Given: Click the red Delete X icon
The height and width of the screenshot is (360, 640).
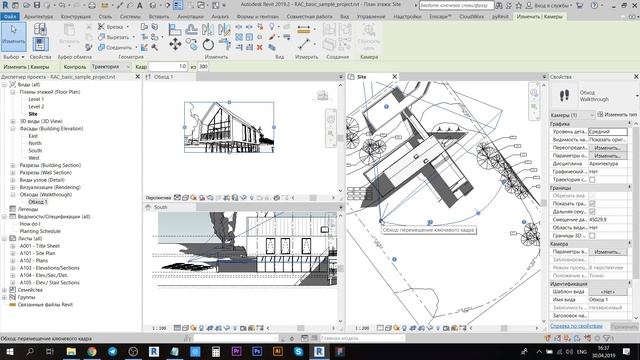Looking at the screenshot, I should tap(260, 47).
